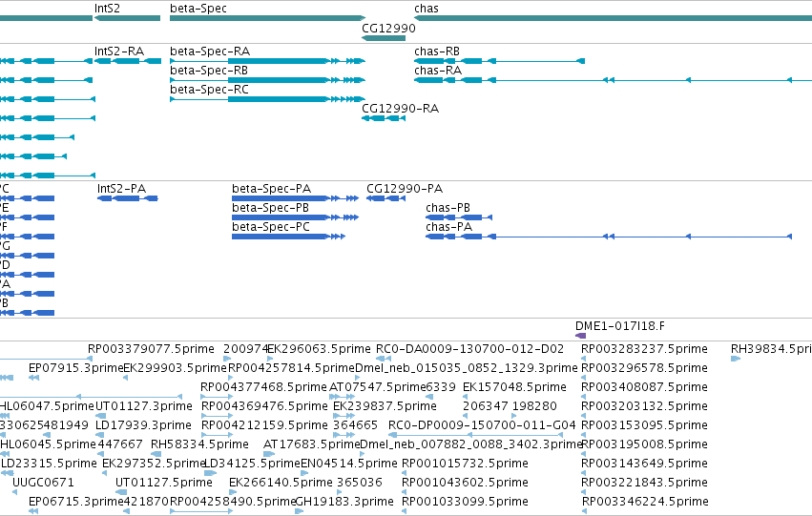Click the EK296063.5prime label
Viewport: 812px width, 516px height.
click(x=320, y=349)
